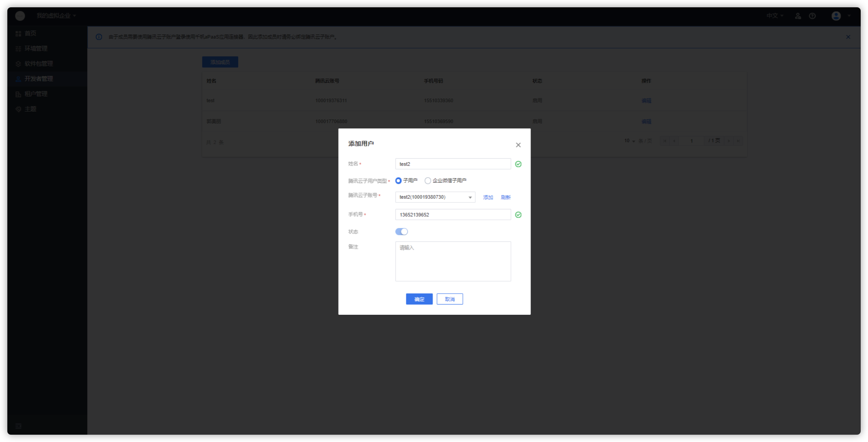This screenshot has height=442, width=868.
Task: Click the 共 2 条 total count text
Action: coord(215,143)
